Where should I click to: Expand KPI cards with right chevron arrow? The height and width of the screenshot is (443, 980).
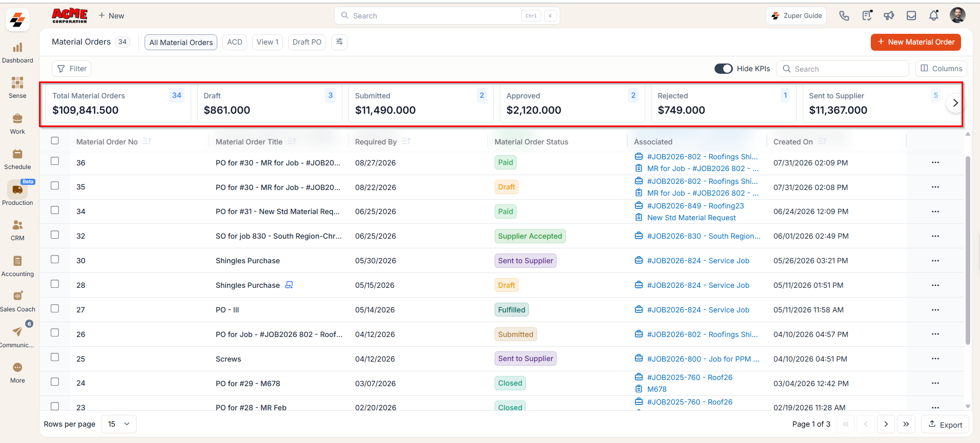point(955,103)
